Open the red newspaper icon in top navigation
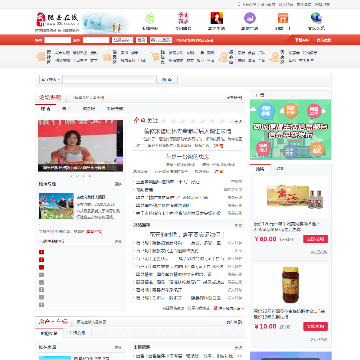The height and width of the screenshot is (360, 360). (x=183, y=18)
